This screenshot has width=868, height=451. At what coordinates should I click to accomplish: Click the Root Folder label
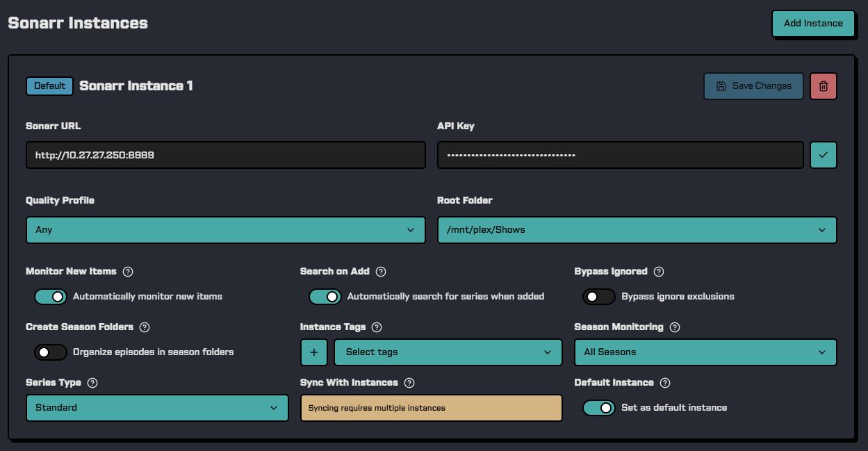(465, 200)
